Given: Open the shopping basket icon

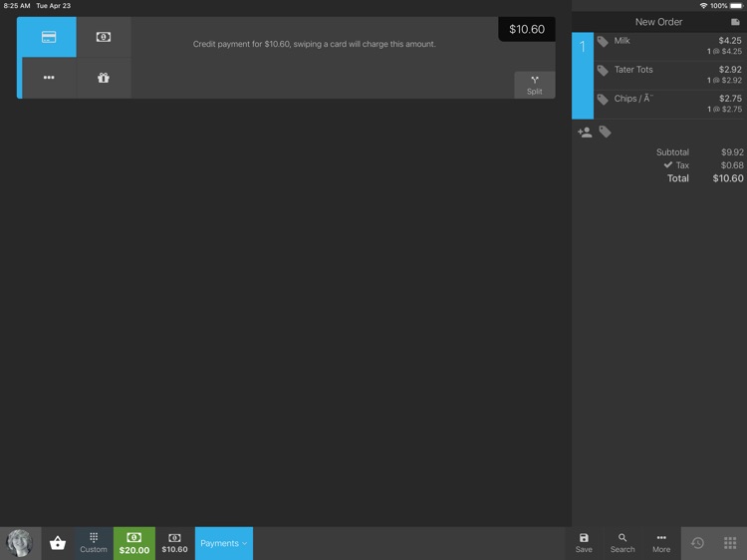Looking at the screenshot, I should pyautogui.click(x=58, y=543).
